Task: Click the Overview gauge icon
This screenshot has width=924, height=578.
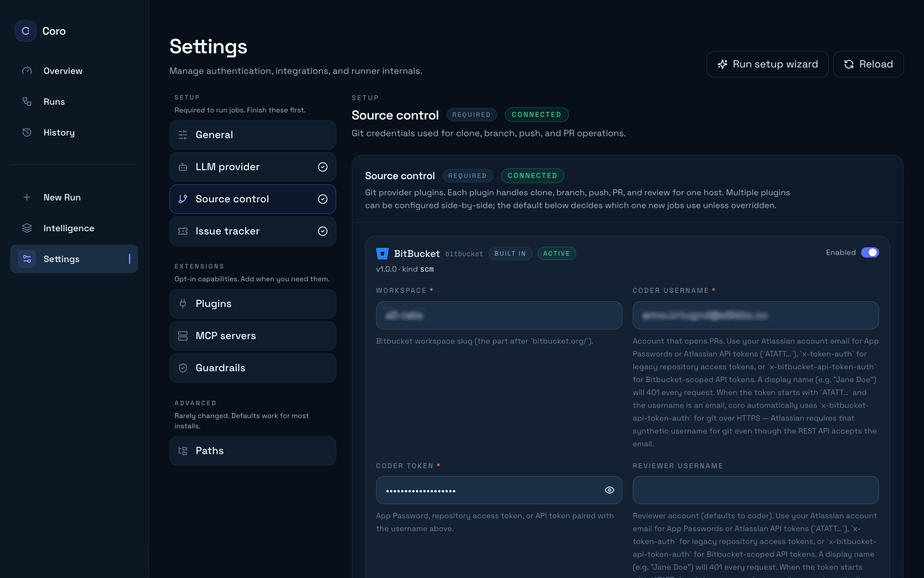Action: (27, 71)
